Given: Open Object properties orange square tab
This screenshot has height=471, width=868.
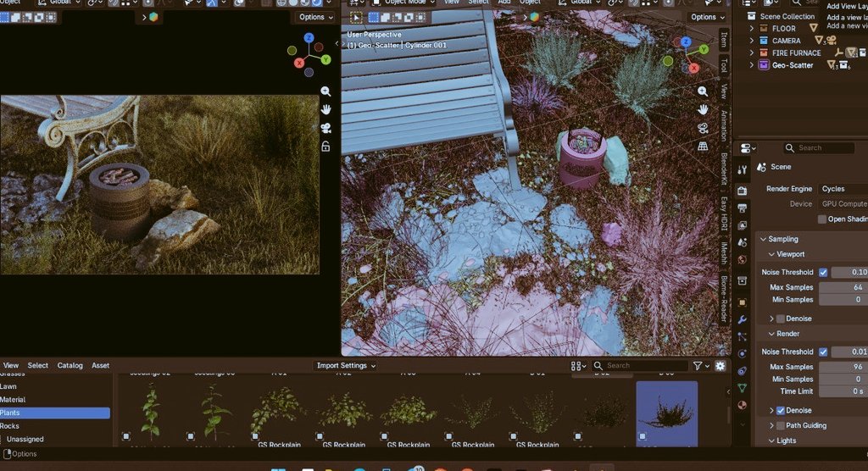Looking at the screenshot, I should click(743, 302).
